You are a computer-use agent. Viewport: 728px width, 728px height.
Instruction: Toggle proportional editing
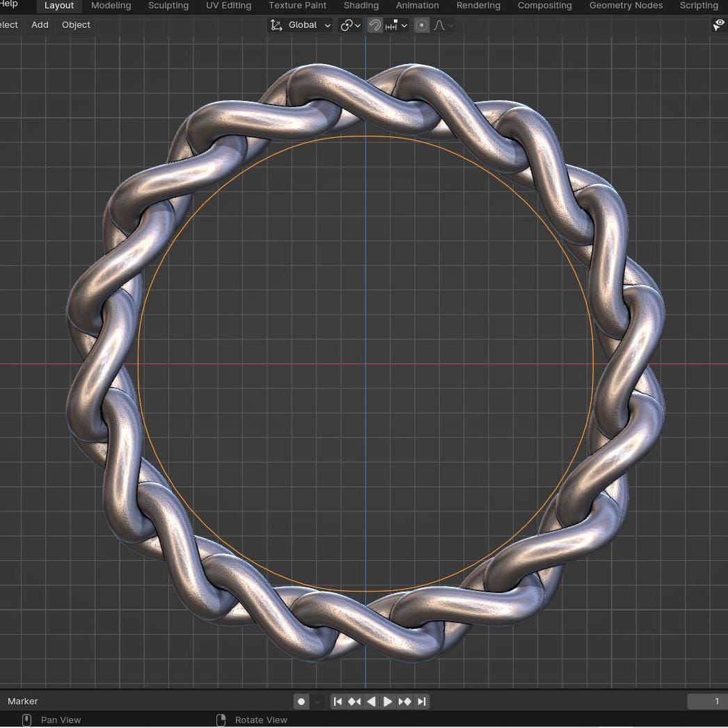click(x=422, y=25)
